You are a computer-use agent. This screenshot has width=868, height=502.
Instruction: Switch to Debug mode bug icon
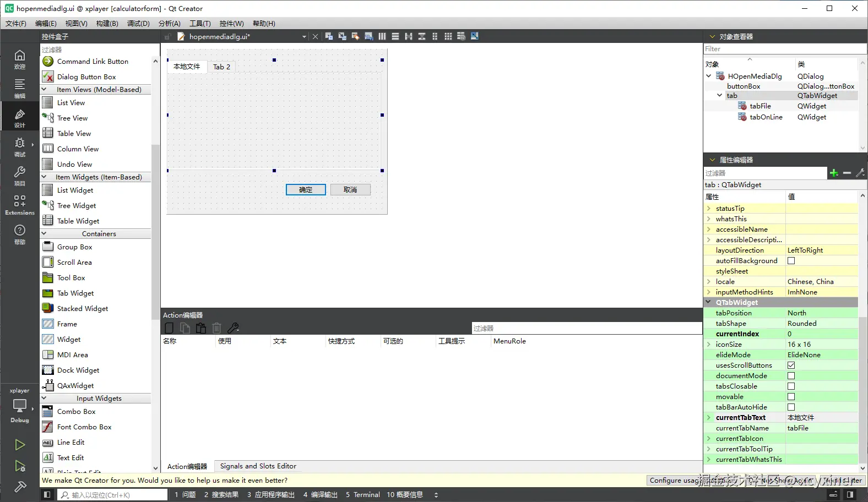pyautogui.click(x=20, y=146)
